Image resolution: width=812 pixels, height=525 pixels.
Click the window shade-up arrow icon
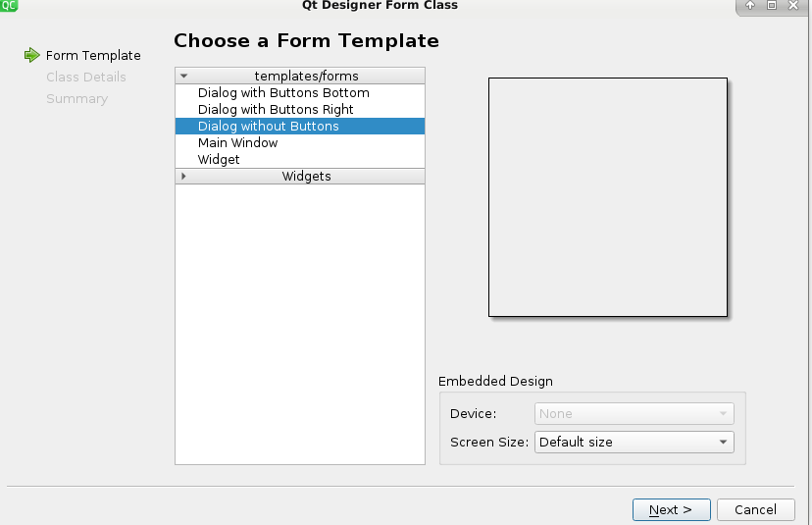click(x=750, y=5)
